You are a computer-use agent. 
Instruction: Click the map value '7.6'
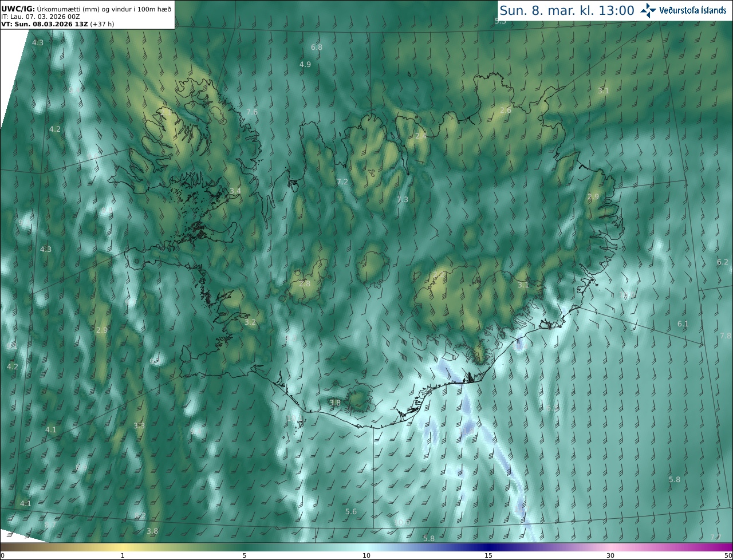click(x=252, y=112)
